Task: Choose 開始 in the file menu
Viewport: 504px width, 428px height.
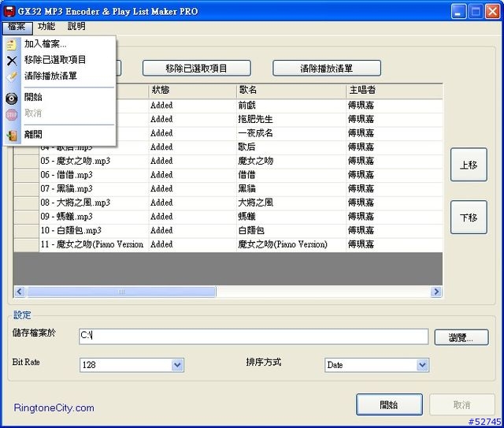Action: click(60, 97)
